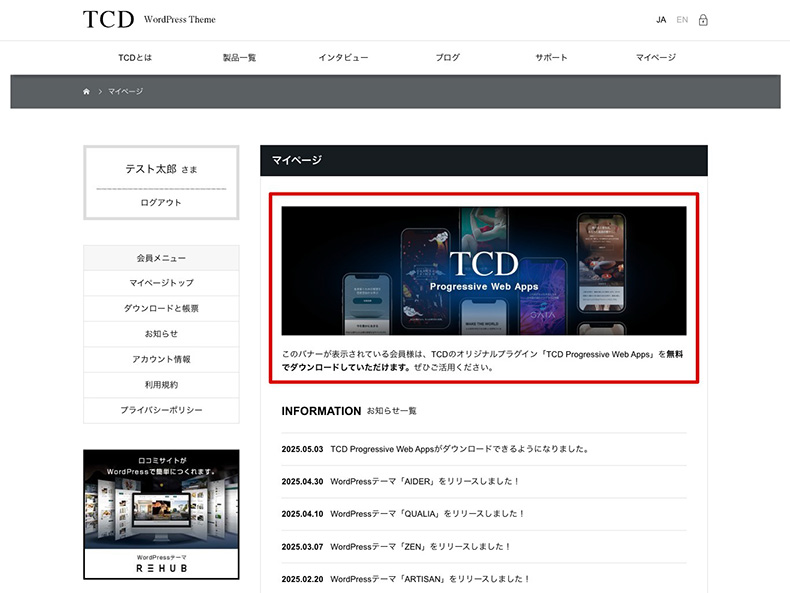Open news about TCD Progressive Web Apps download
The width and height of the screenshot is (790, 593).
(x=459, y=449)
